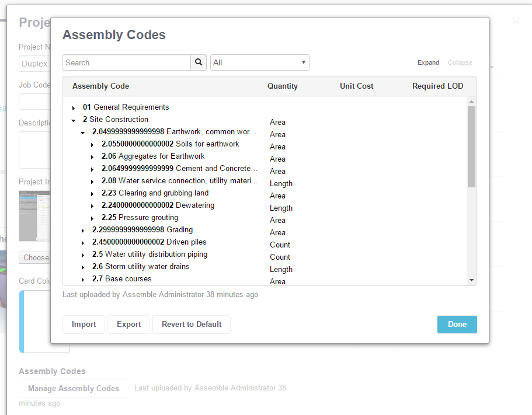Image resolution: width=532 pixels, height=415 pixels.
Task: Click the scrollbar down arrow
Action: (x=472, y=281)
